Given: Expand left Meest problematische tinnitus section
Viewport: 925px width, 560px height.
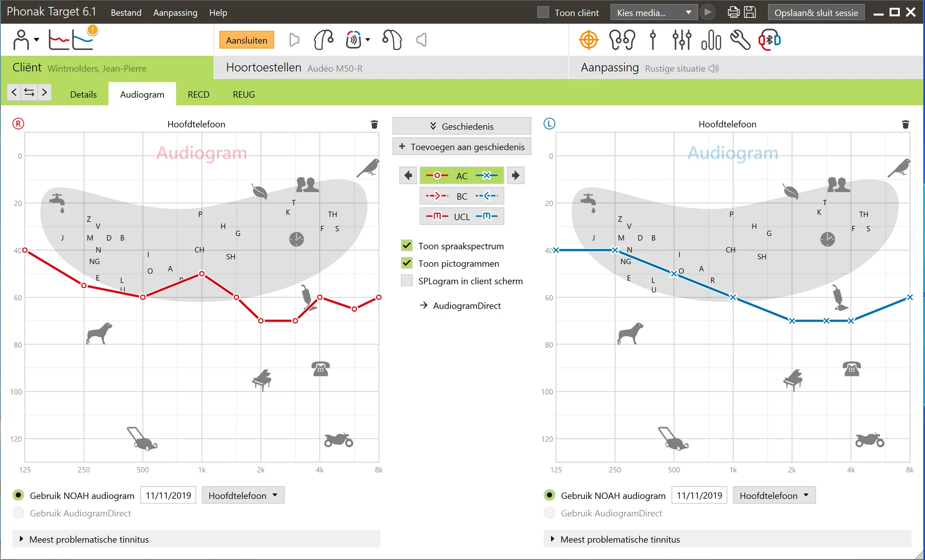Looking at the screenshot, I should click(727, 539).
